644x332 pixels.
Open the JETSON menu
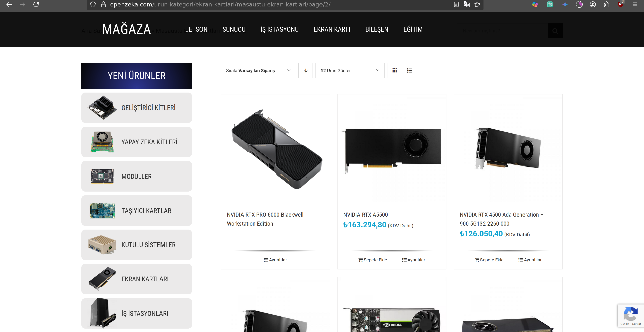tap(196, 29)
